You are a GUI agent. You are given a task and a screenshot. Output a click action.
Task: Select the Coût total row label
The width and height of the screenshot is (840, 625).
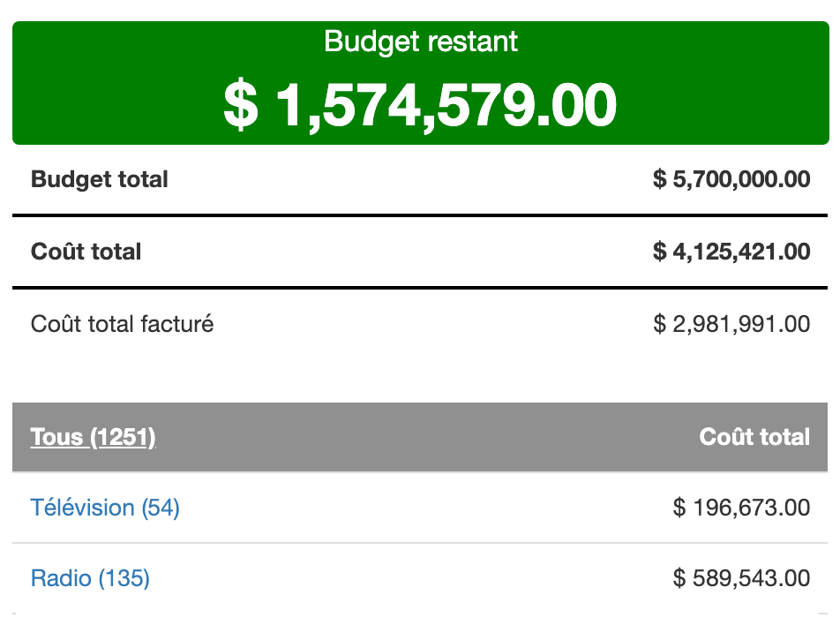point(86,252)
